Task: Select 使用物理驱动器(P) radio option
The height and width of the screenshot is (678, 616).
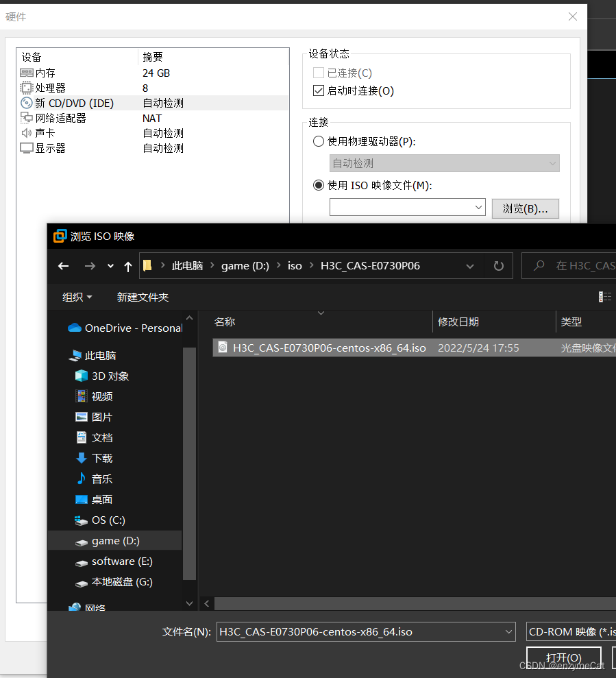Action: tap(319, 141)
